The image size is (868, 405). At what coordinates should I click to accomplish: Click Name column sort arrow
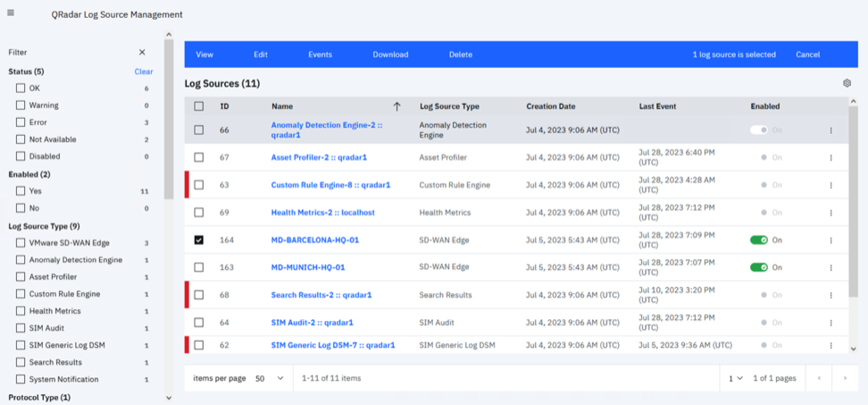point(396,106)
